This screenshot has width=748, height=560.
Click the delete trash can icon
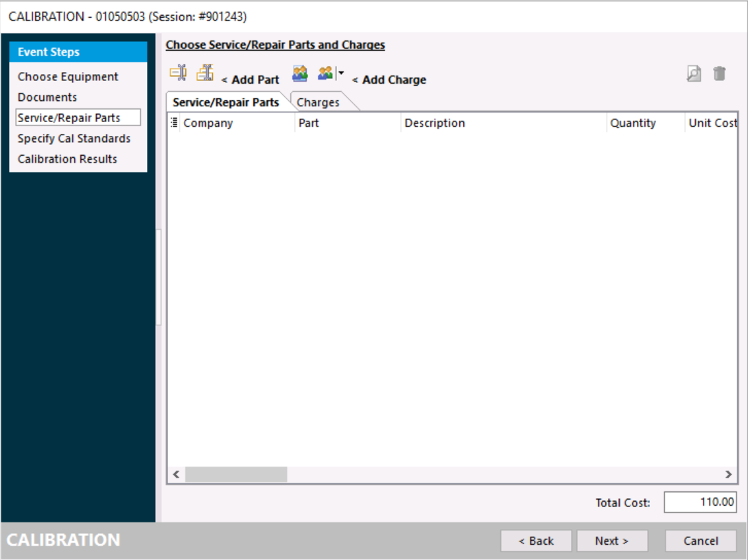(x=719, y=73)
